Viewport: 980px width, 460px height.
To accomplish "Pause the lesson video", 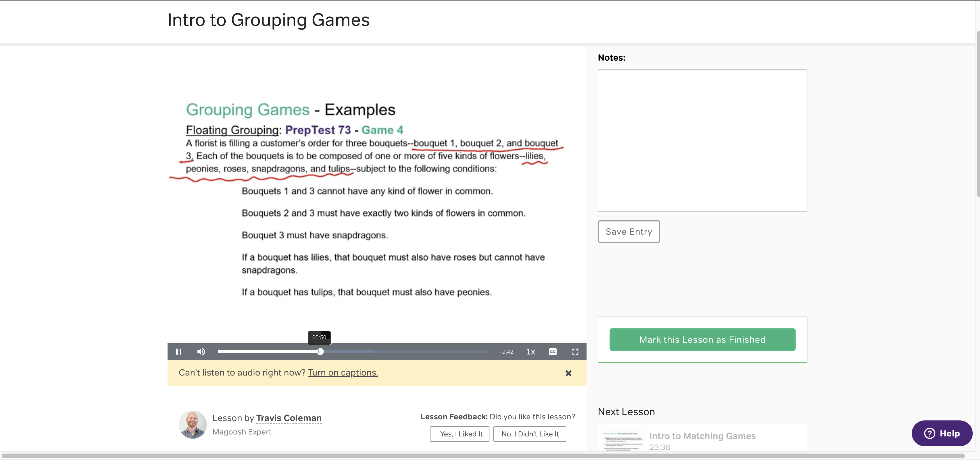I will 178,352.
